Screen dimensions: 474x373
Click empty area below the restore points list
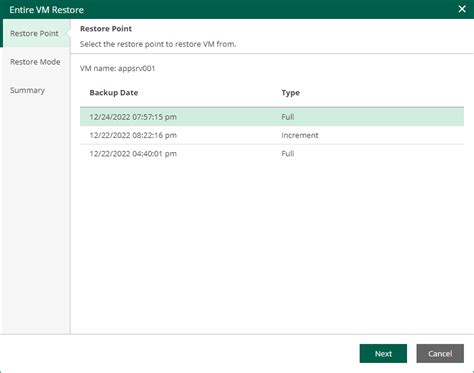pyautogui.click(x=272, y=247)
